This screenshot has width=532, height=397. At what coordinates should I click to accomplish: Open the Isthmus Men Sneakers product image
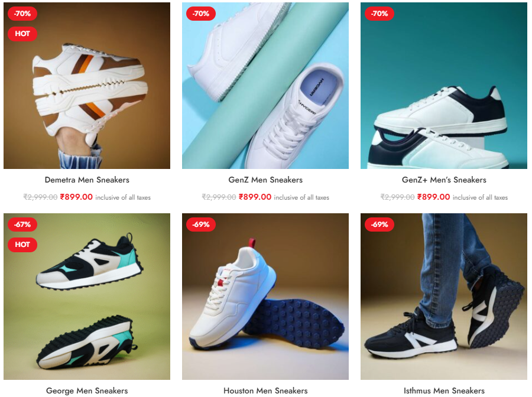pos(444,297)
